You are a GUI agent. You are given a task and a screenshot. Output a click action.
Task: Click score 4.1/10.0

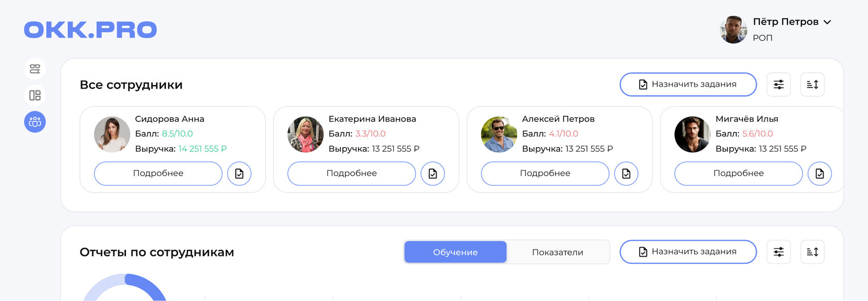(x=564, y=134)
